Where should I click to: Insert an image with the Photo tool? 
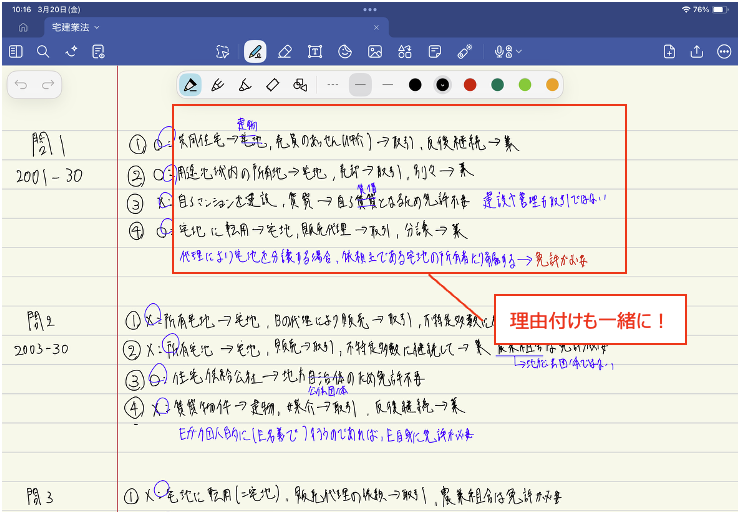pos(374,51)
